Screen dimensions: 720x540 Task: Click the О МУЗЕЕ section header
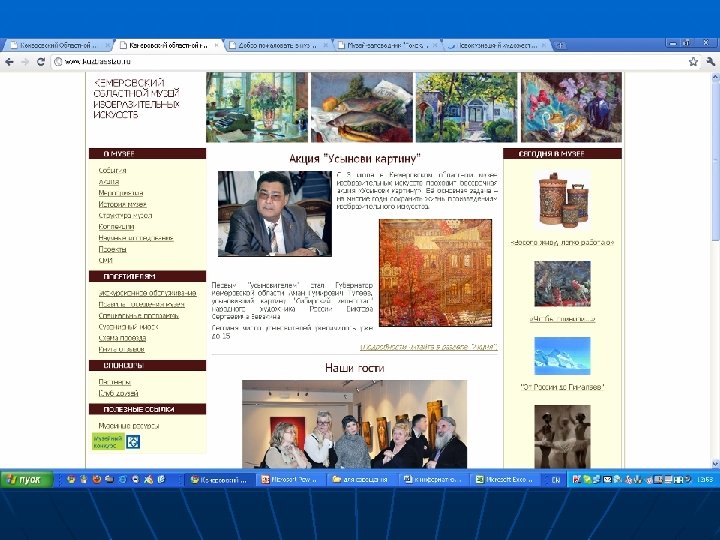(x=147, y=154)
